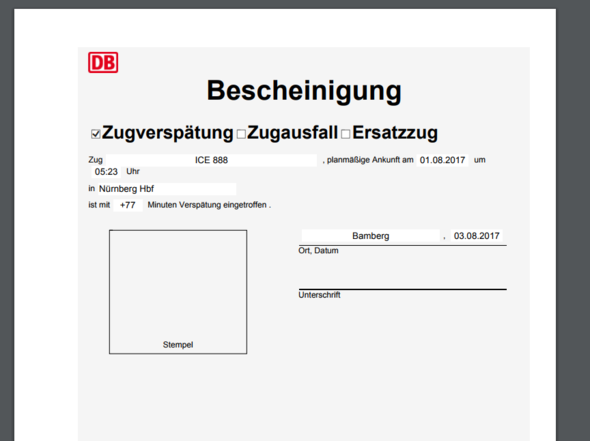590x441 pixels.
Task: Click the issue date field 03.08.2017
Action: click(x=476, y=236)
